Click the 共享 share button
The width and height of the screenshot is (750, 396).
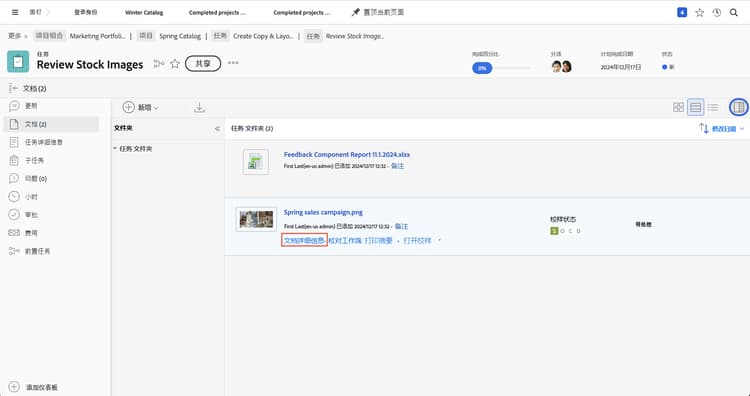click(203, 63)
